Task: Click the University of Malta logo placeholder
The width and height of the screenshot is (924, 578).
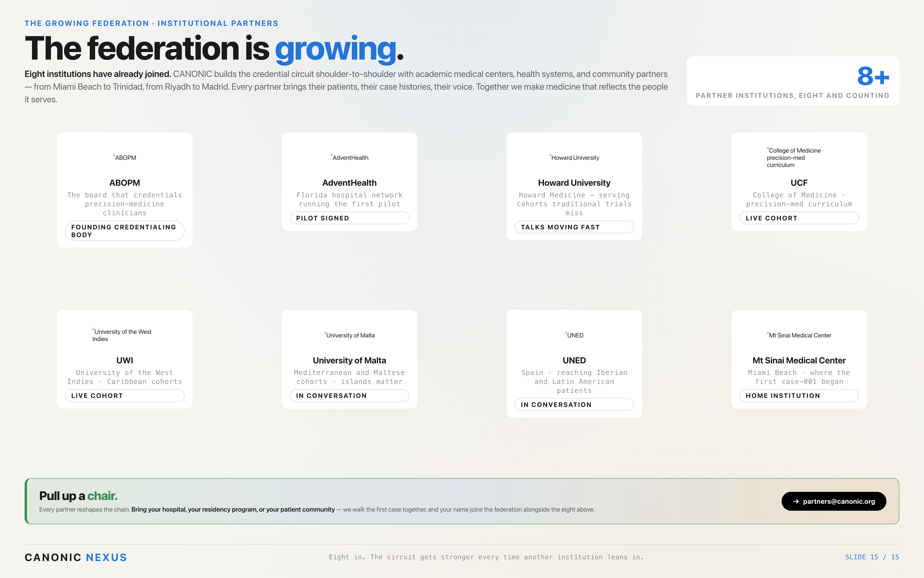Action: pos(349,335)
